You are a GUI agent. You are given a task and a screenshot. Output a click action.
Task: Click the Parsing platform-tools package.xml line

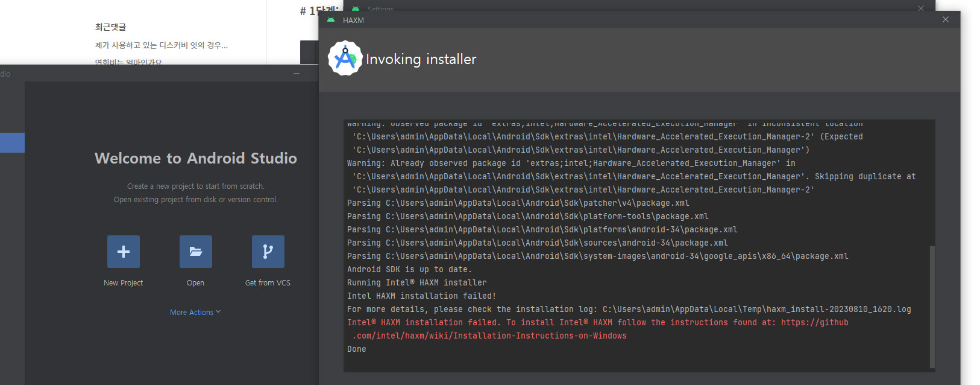coord(527,216)
